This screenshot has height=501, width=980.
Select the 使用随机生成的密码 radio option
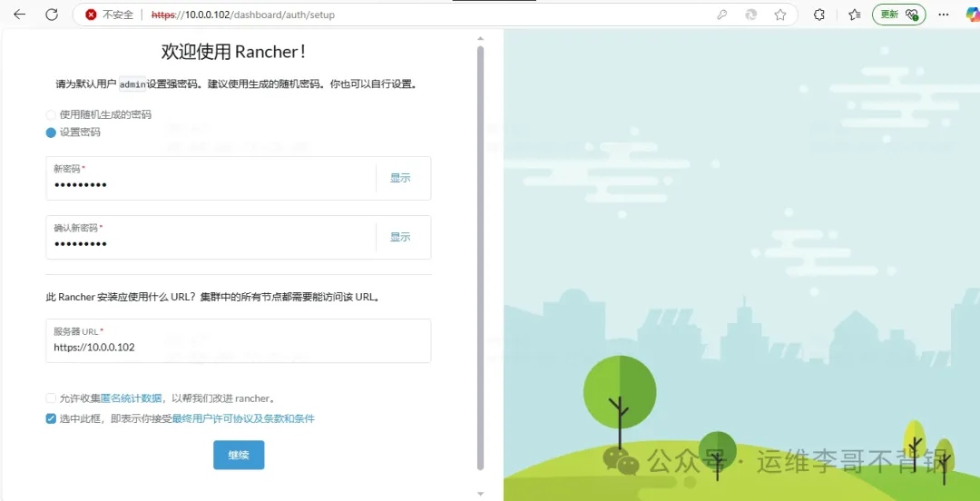pyautogui.click(x=51, y=115)
